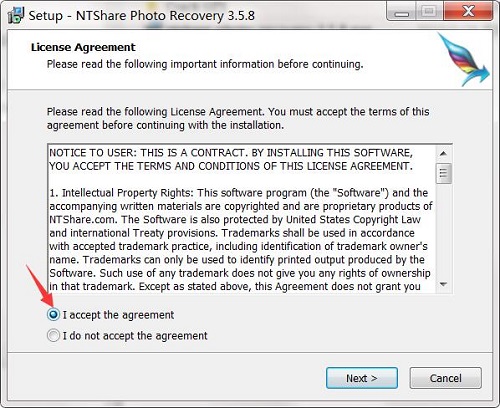Click the 'I do not accept the agreement' label
Viewport: 500px width, 408px height.
click(135, 336)
